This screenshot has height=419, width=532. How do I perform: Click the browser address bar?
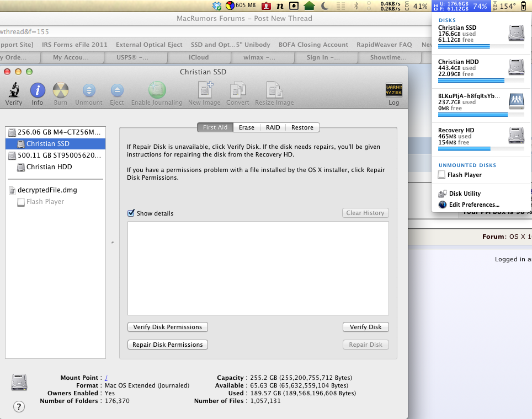pyautogui.click(x=215, y=31)
